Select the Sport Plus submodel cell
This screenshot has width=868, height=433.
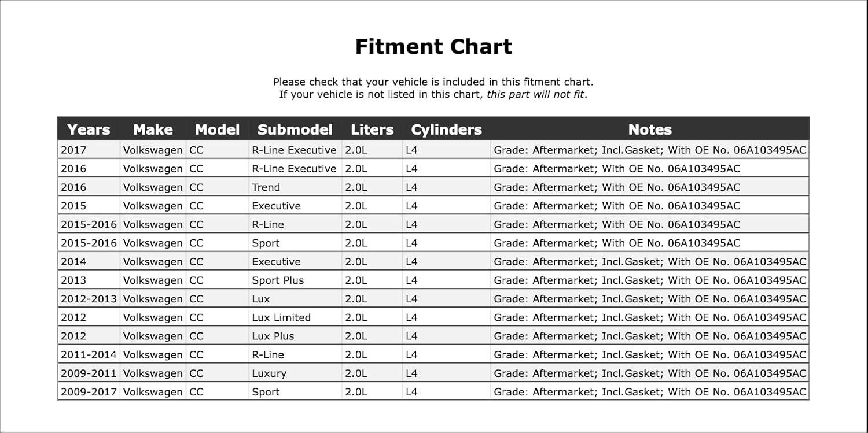tap(278, 280)
